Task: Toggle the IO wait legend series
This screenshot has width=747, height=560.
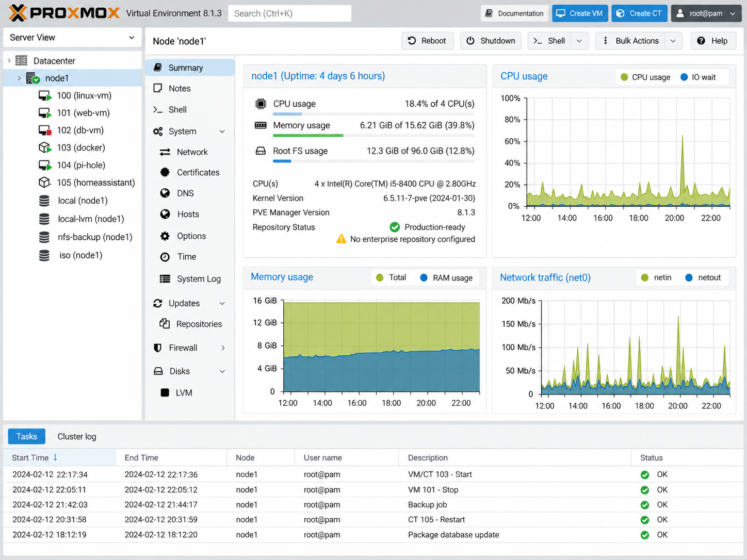Action: click(x=698, y=77)
